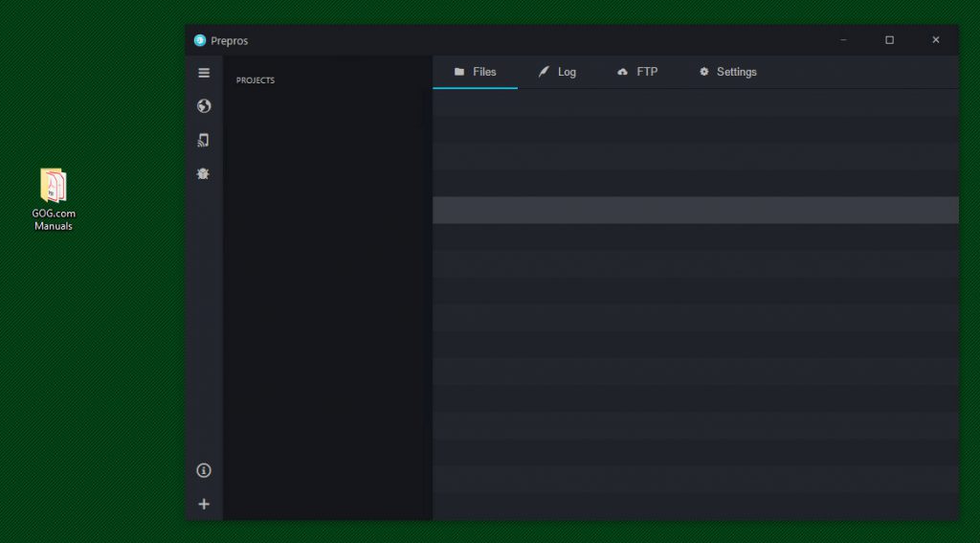
Task: Open the FTP tab
Action: [637, 72]
